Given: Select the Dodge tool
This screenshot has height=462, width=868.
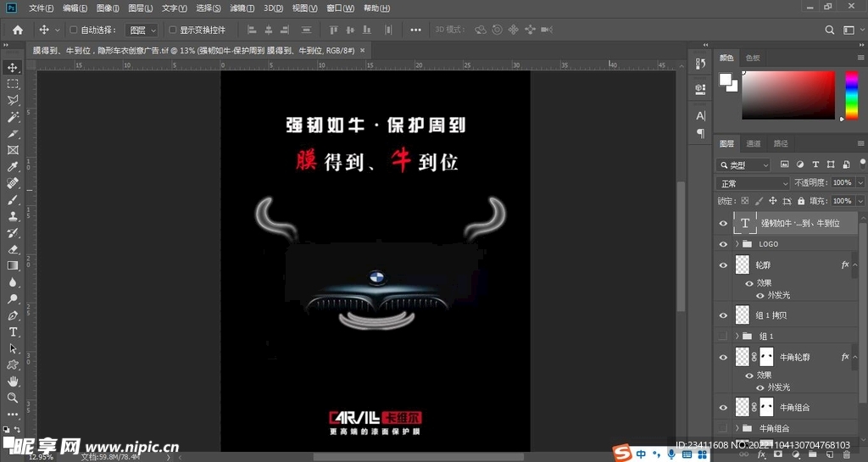Looking at the screenshot, I should (12, 298).
